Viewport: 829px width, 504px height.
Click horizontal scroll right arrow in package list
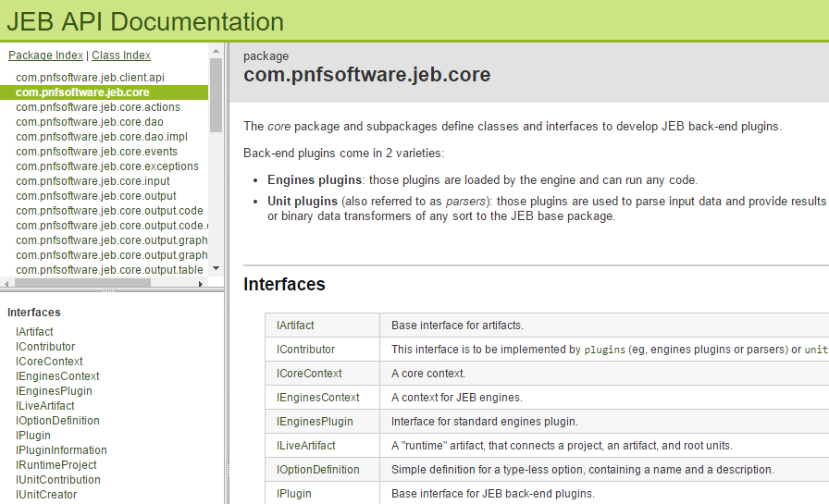201,284
